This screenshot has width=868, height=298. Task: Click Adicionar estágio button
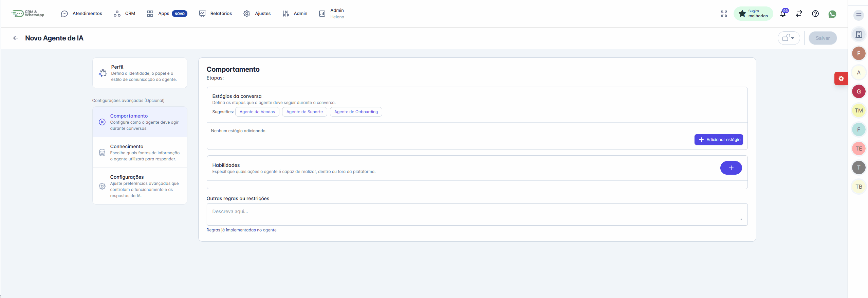[718, 140]
